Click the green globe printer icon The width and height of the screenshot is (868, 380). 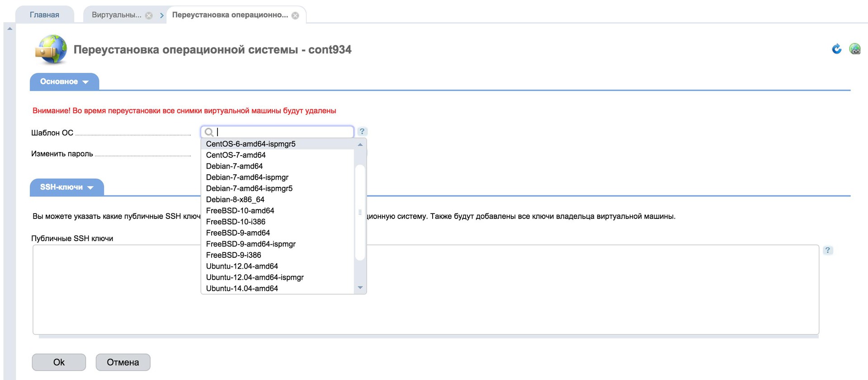(854, 49)
